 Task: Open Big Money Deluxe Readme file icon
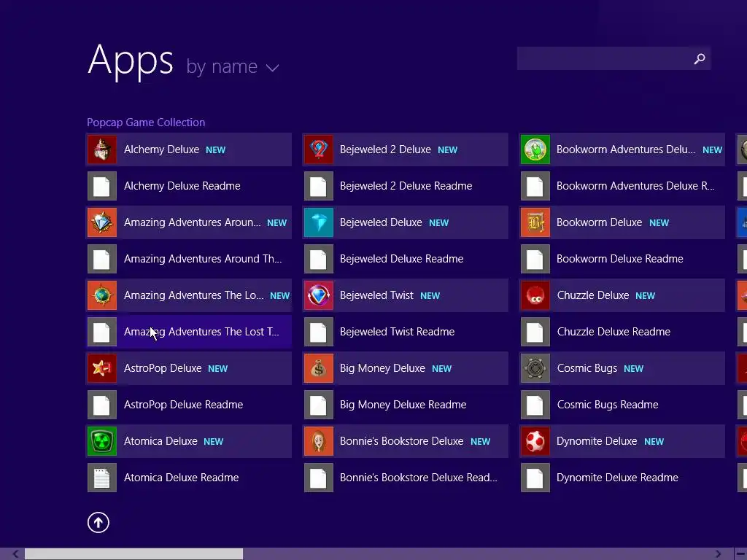pos(319,405)
